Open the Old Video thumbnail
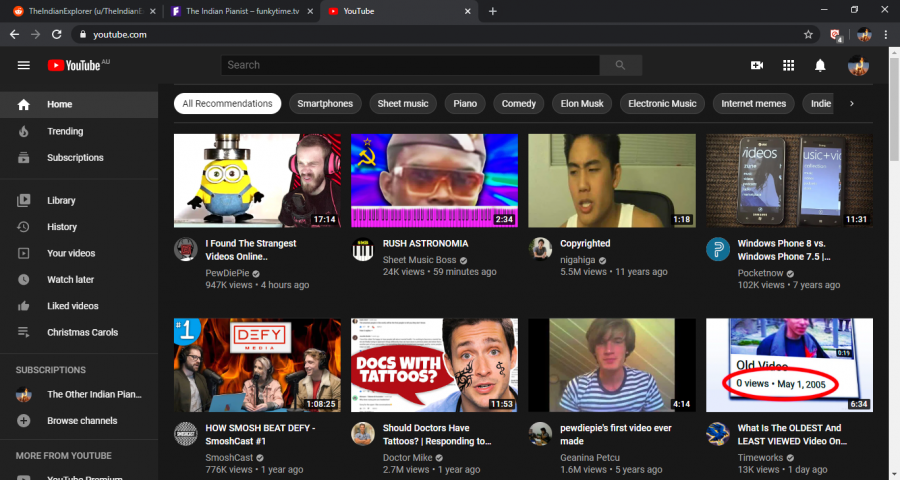 (789, 365)
